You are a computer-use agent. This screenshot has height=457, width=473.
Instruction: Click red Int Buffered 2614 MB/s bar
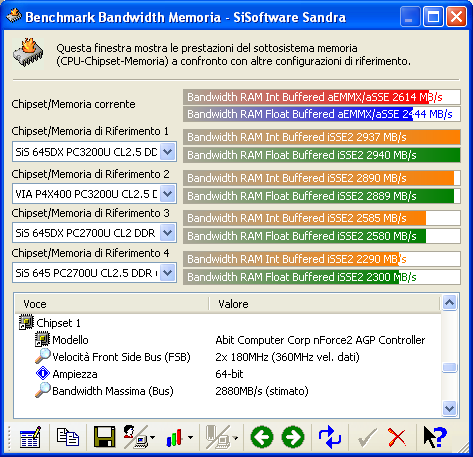[x=322, y=97]
